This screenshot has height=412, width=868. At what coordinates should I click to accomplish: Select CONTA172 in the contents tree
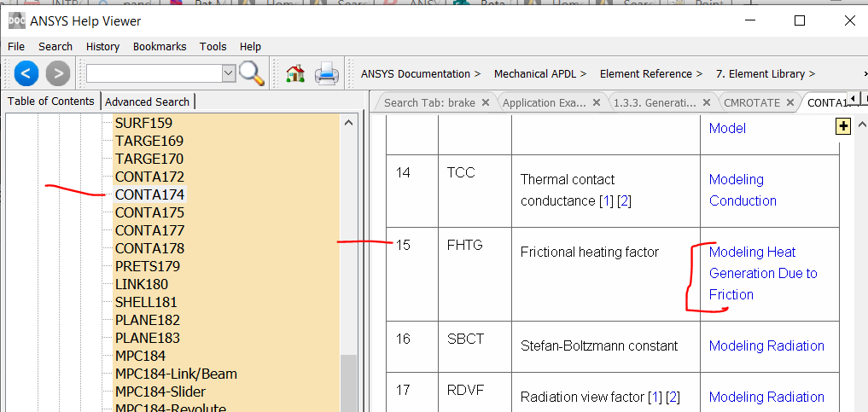pos(149,177)
